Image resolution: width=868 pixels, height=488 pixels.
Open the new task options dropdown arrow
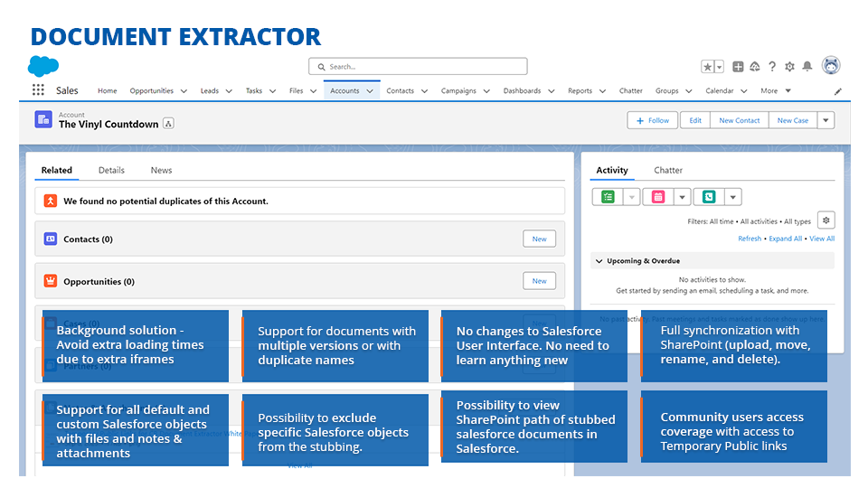click(x=632, y=197)
